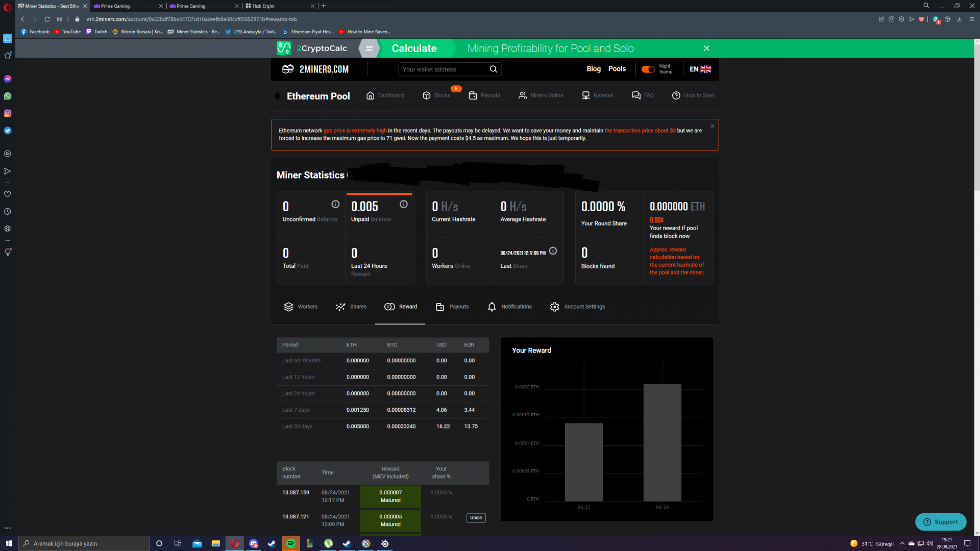Screen dimensions: 980x551
Task: Click the Support chat button
Action: (941, 522)
